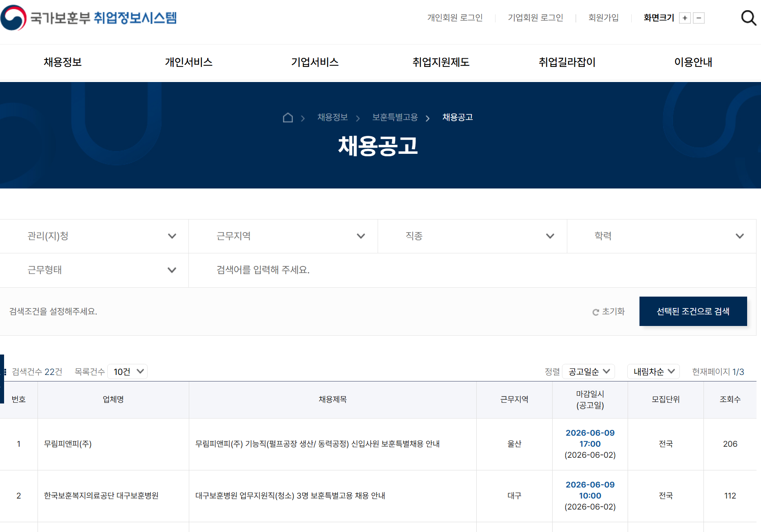761x532 pixels.
Task: Click 채용정보 breadcrumb link
Action: point(333,117)
